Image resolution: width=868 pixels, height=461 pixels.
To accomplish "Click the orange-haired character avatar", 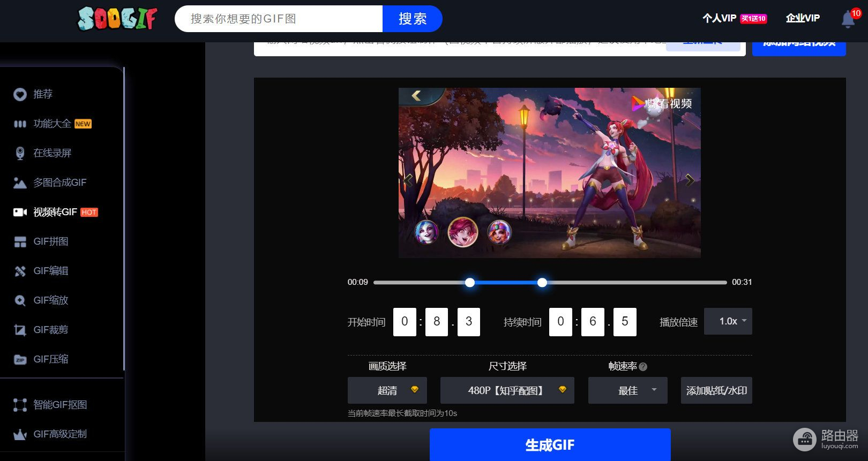I will (x=499, y=232).
